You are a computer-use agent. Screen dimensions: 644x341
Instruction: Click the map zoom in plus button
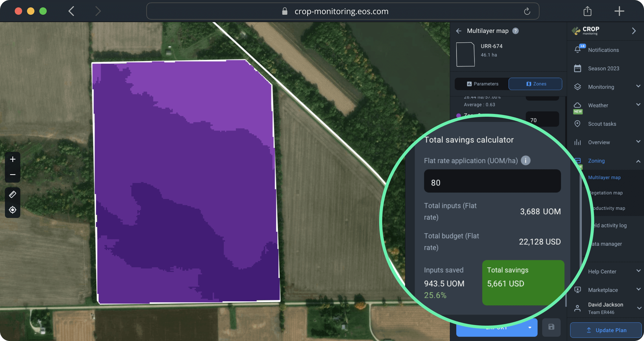13,159
